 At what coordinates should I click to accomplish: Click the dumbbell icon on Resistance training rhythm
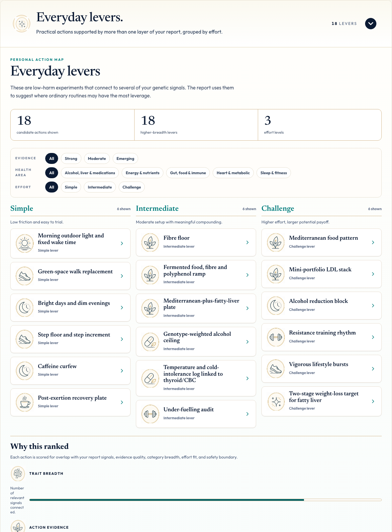click(x=276, y=337)
